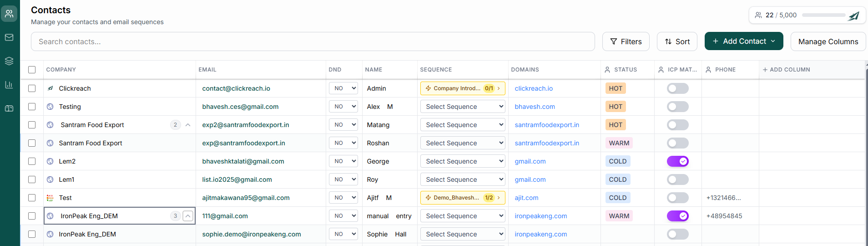Click the Company column header
The image size is (868, 246).
[x=61, y=70]
